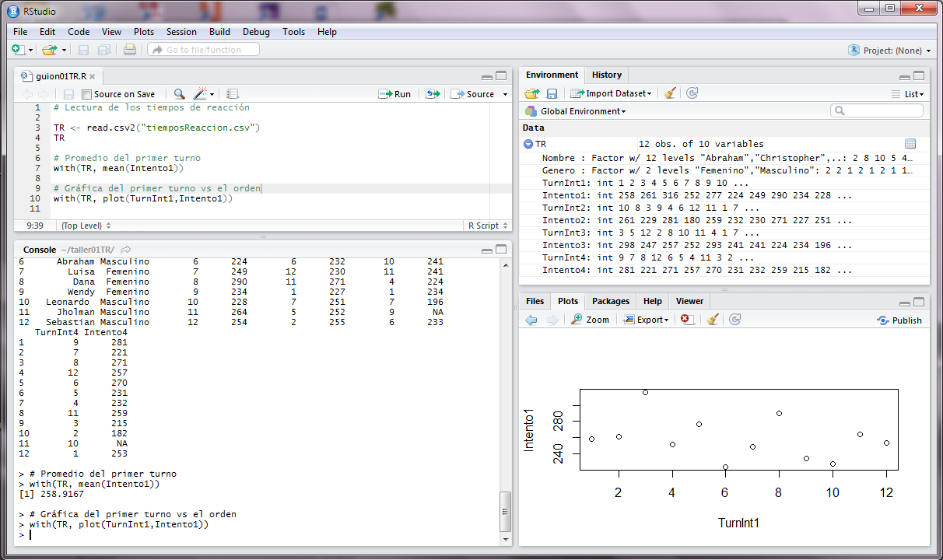
Task: Open the Help tab in lower-right pane
Action: [x=653, y=301]
